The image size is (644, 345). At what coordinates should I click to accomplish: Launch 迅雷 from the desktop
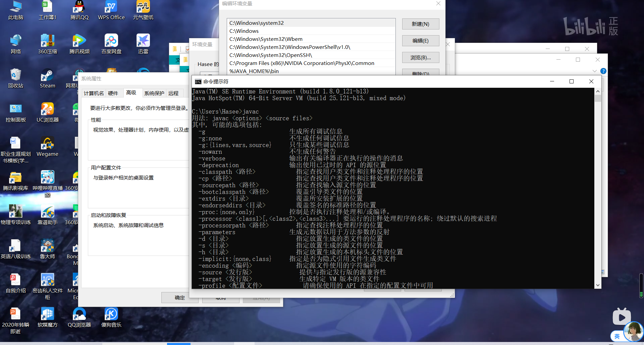(x=143, y=44)
